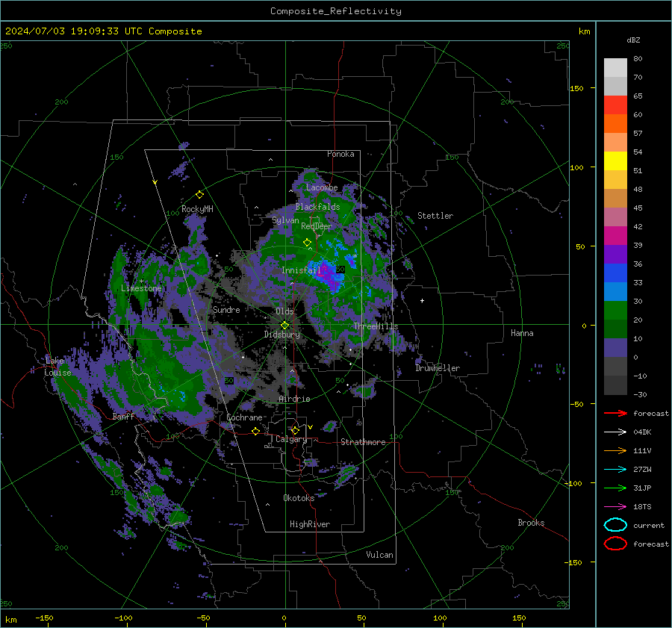This screenshot has width=672, height=628.
Task: Click the Brooks city label
Action: [x=531, y=523]
